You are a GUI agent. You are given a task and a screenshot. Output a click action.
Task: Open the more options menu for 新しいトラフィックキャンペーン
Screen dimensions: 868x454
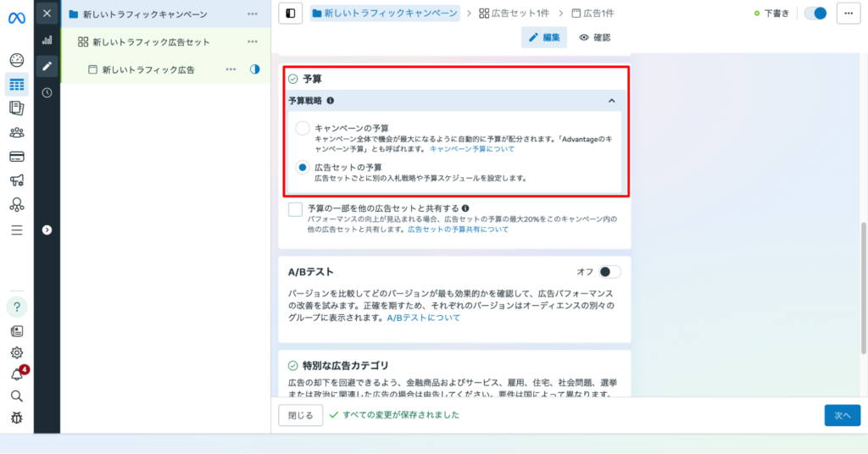(253, 14)
